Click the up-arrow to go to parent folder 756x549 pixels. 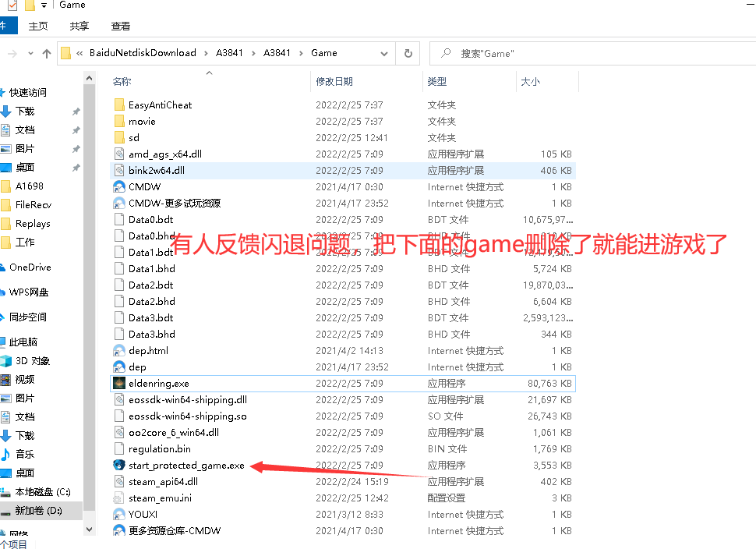pyautogui.click(x=47, y=53)
